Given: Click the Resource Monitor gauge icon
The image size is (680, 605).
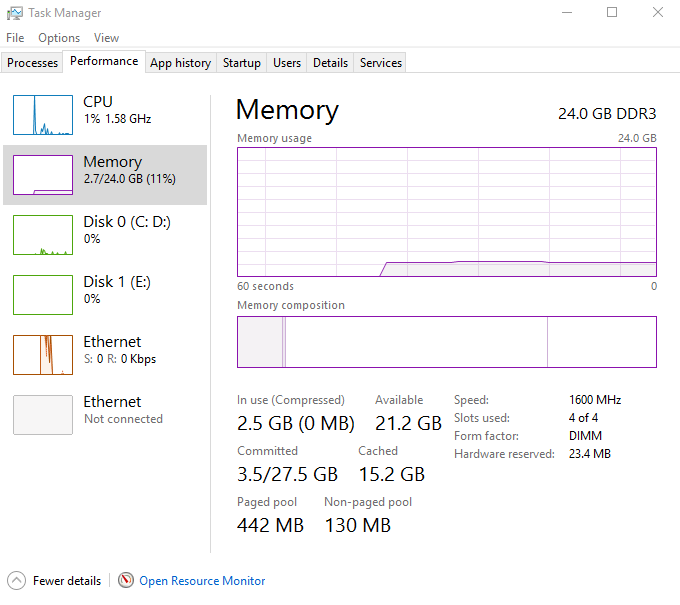Looking at the screenshot, I should [x=126, y=580].
